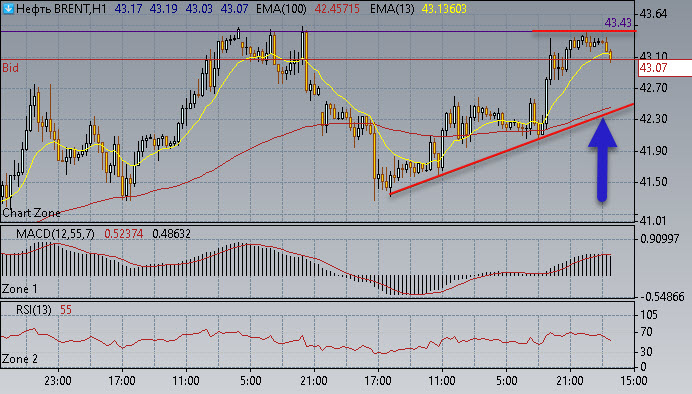Click the Нефть BRENT,H1 symbol title
The height and width of the screenshot is (394, 692).
click(61, 9)
